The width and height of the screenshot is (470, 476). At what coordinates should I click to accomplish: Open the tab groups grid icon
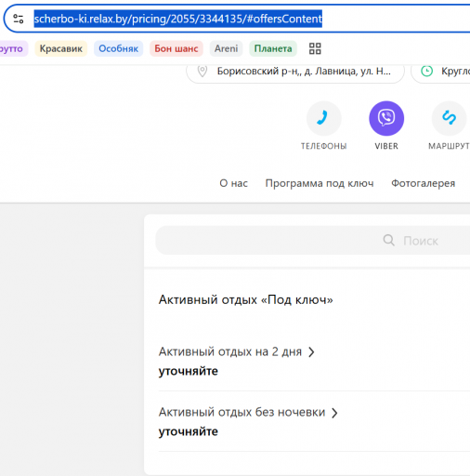(315, 48)
